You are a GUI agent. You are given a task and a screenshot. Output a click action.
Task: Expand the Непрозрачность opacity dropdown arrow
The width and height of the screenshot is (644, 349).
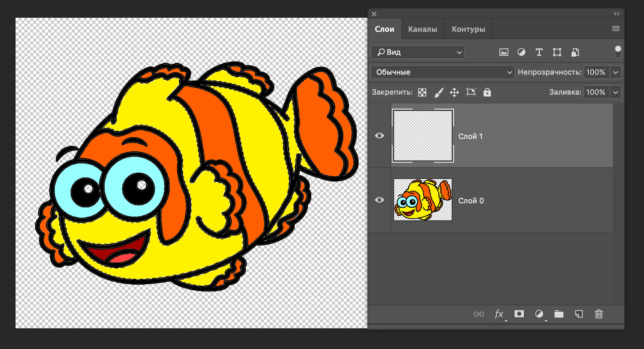click(615, 72)
